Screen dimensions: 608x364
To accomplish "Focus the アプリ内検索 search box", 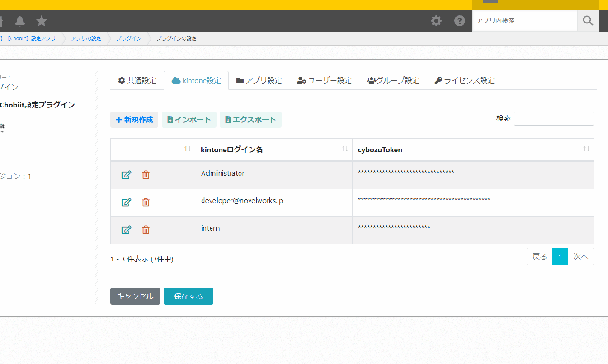I will tap(525, 21).
